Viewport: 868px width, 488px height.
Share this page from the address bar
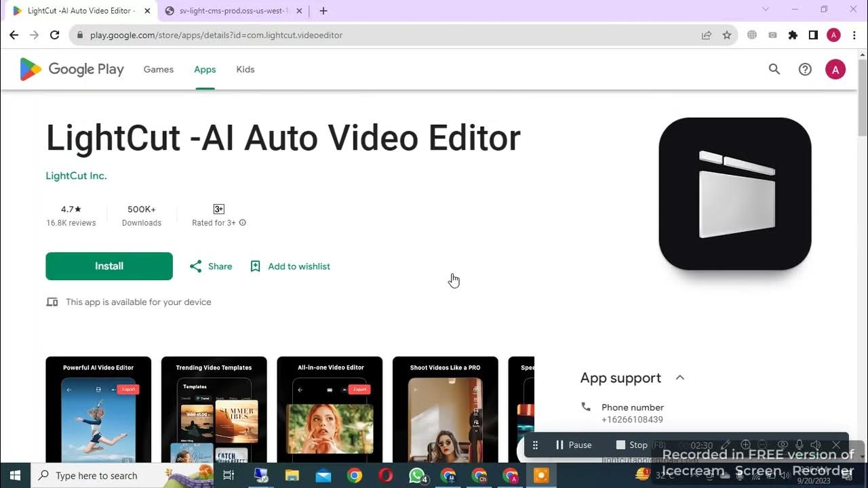click(707, 35)
